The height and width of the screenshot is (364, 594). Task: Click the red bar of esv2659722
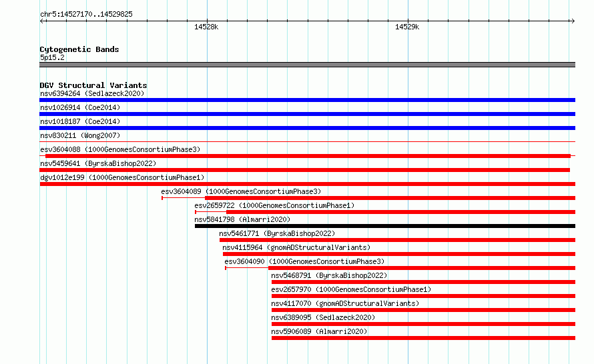(x=401, y=212)
